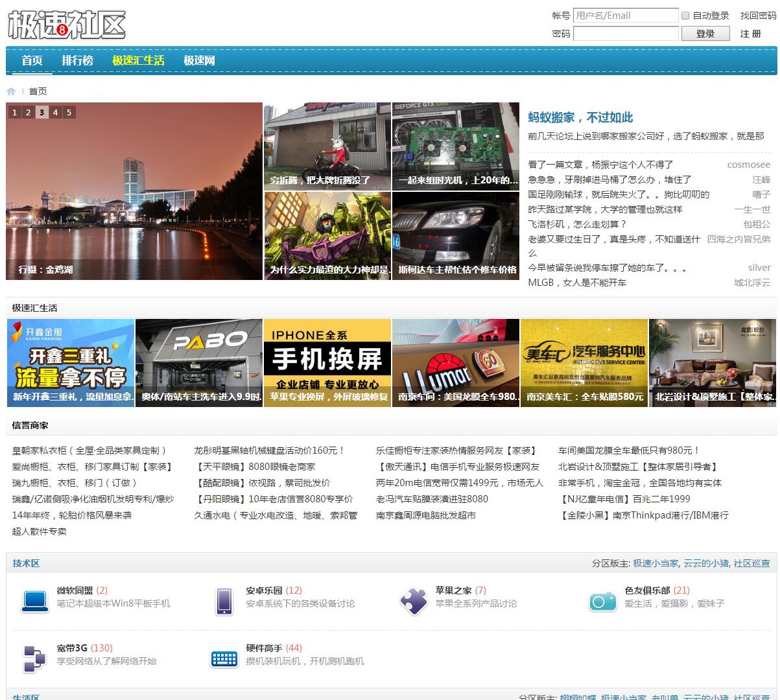Open merchant link 【丹阳眼镜】10年老店
Screen dimensions: 780x700
click(274, 499)
